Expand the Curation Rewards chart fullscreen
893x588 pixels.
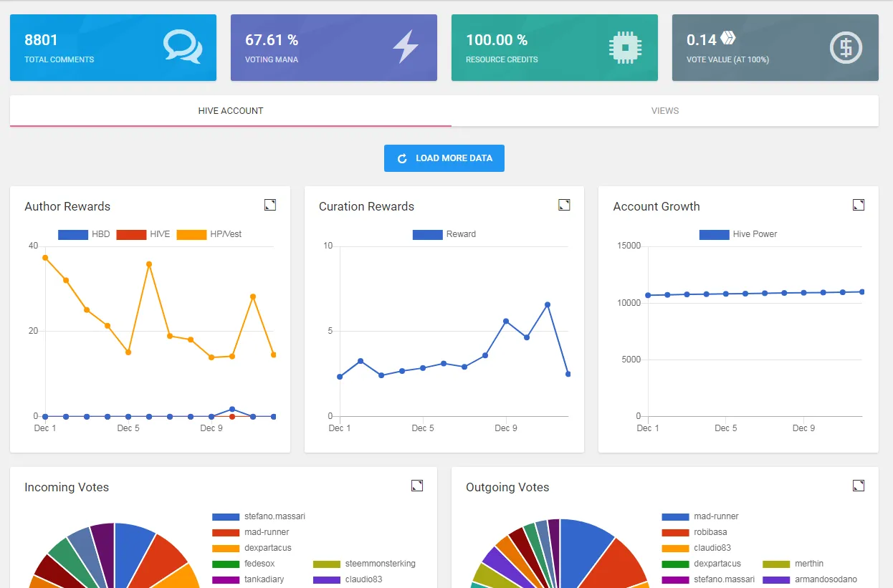pyautogui.click(x=564, y=205)
